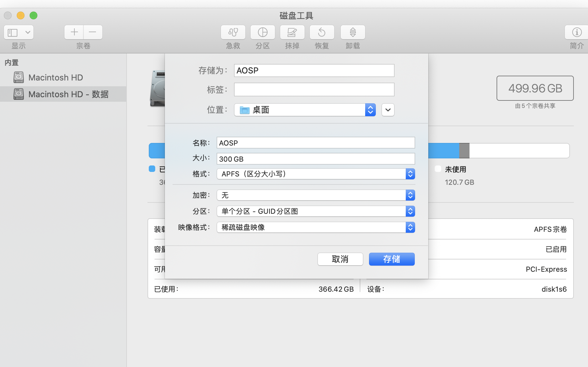
Task: Click into the 标签 tags field
Action: pos(314,89)
